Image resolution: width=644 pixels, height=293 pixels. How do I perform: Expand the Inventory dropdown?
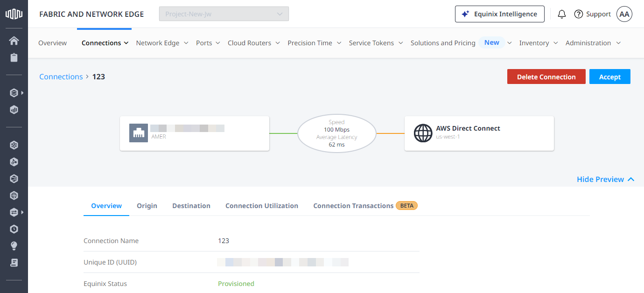[x=555, y=43]
